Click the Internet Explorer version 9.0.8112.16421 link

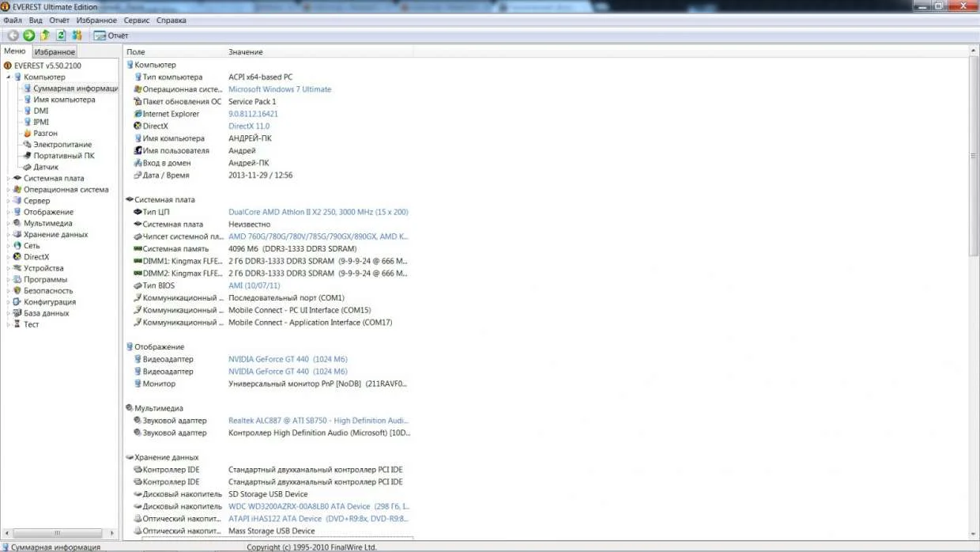click(253, 114)
